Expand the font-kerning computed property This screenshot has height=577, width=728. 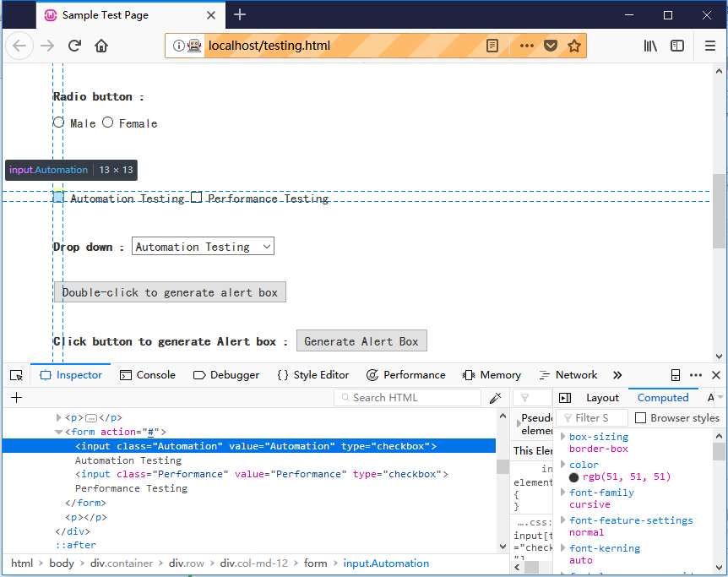click(562, 547)
